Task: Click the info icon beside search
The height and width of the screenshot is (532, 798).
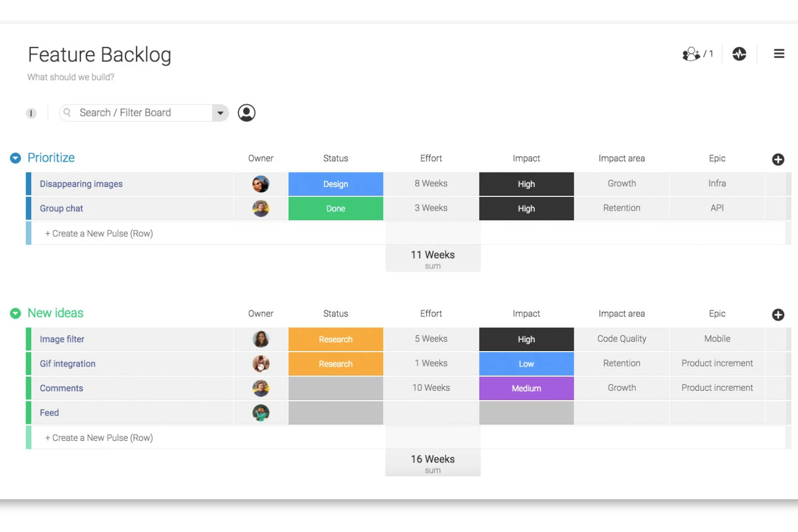Action: (x=31, y=113)
